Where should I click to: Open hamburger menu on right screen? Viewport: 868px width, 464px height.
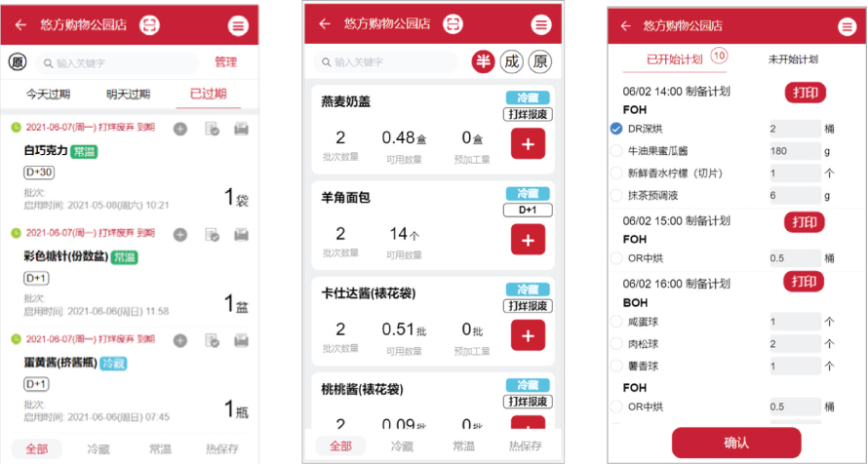847,26
